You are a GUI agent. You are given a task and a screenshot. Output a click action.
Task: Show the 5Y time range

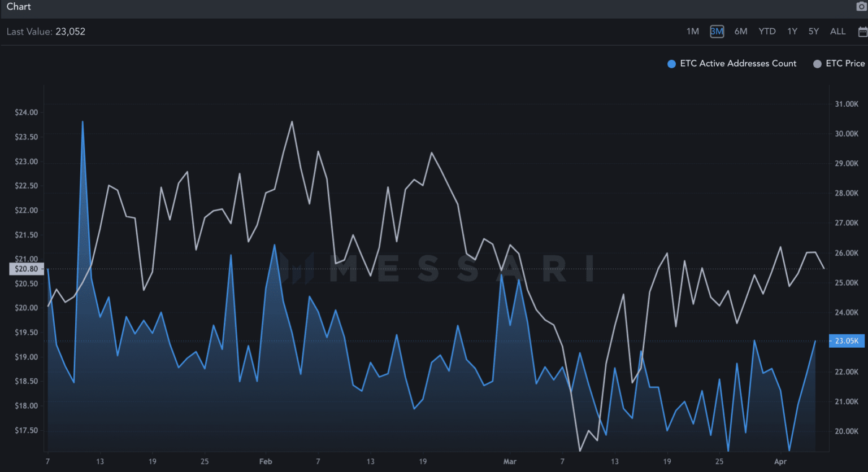point(814,32)
